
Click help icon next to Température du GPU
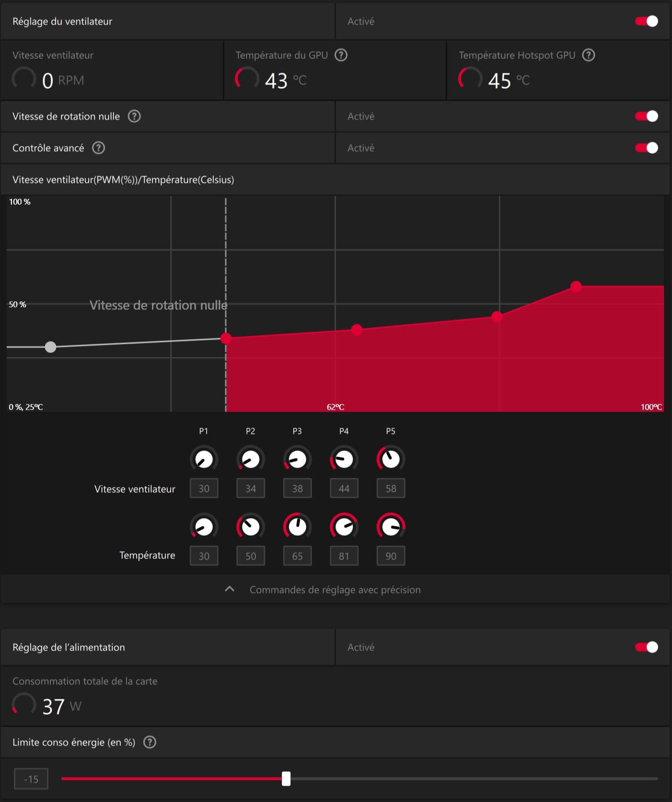click(x=341, y=55)
